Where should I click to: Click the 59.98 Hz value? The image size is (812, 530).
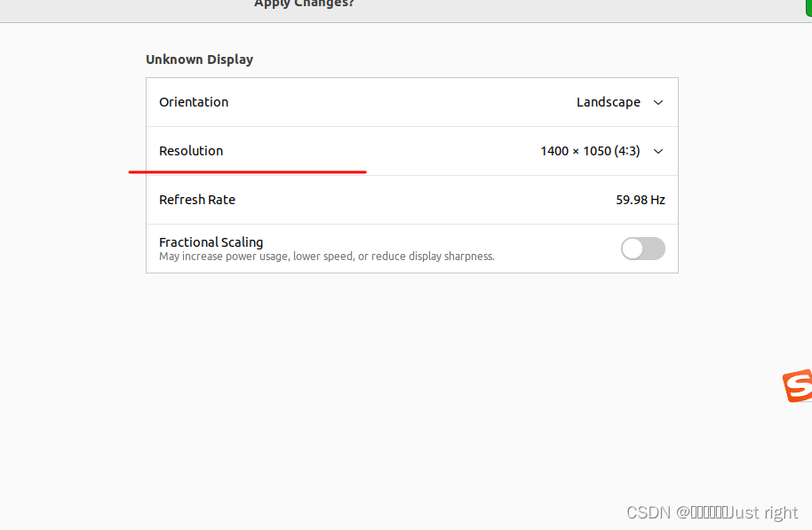[x=641, y=200]
